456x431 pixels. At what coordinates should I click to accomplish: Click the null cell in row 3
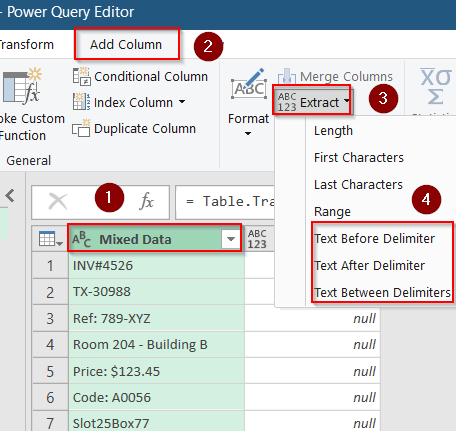coord(313,318)
